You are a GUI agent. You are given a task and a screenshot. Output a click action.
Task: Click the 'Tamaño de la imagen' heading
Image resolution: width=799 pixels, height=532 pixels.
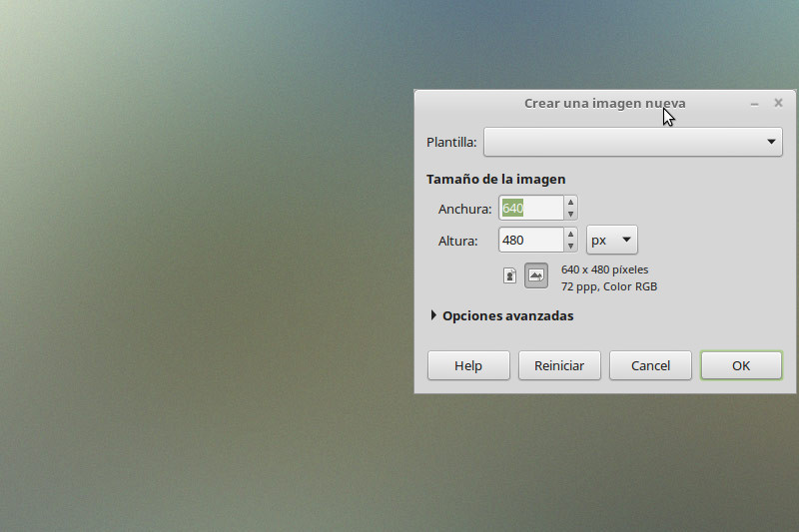point(495,180)
